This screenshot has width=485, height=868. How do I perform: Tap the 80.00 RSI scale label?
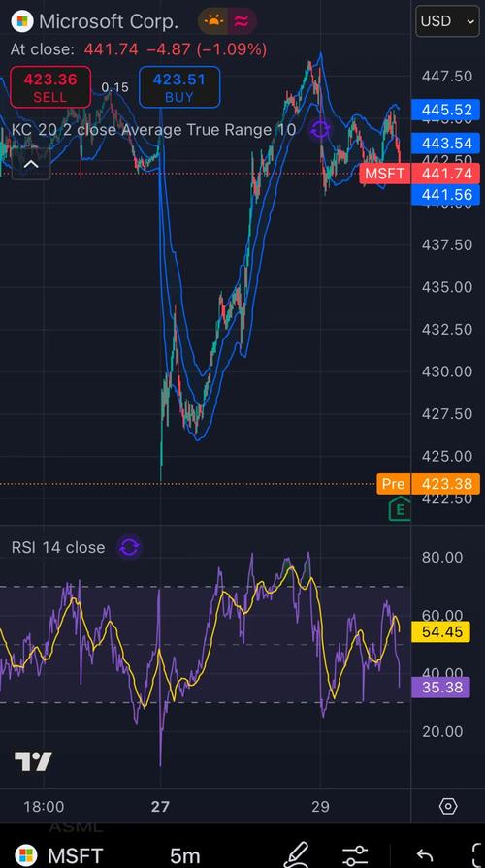pos(441,557)
